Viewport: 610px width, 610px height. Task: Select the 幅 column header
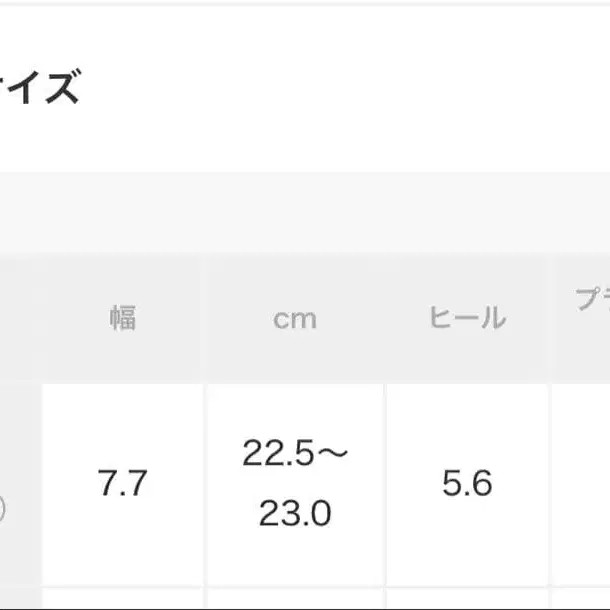tap(123, 318)
